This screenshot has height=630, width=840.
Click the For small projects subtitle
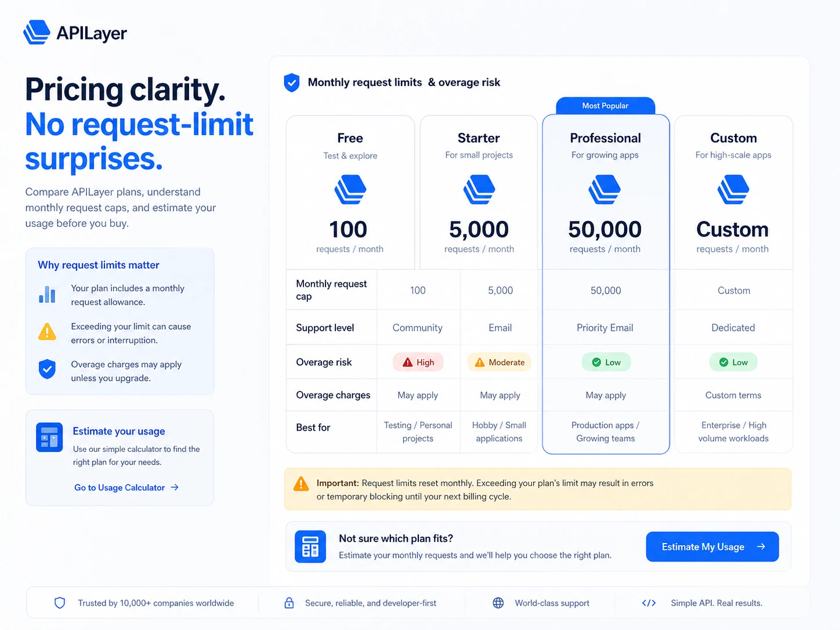tap(479, 155)
